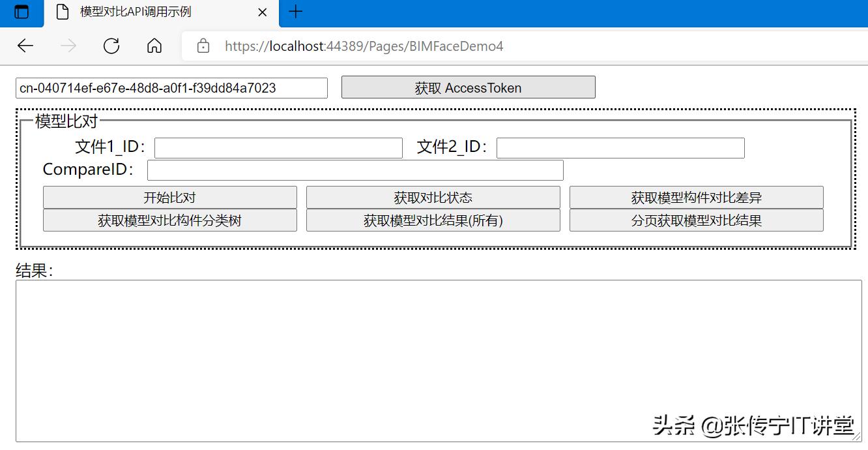
Task: Click the 获取 AccessToken button
Action: click(x=468, y=87)
